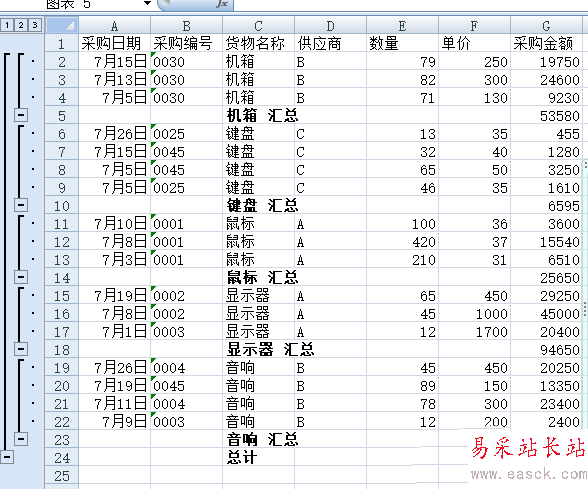Collapse the 总计 outer group
The height and width of the screenshot is (489, 588).
pyautogui.click(x=7, y=457)
